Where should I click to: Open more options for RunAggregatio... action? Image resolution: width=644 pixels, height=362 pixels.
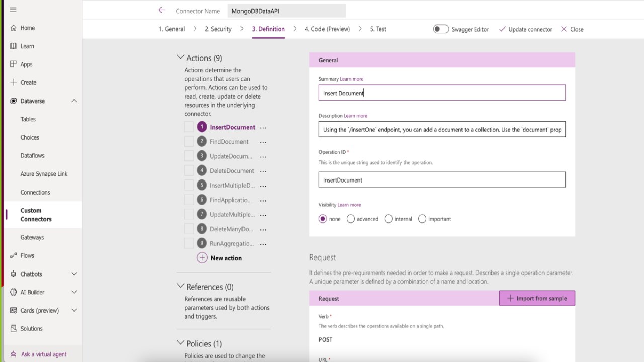[x=263, y=244]
